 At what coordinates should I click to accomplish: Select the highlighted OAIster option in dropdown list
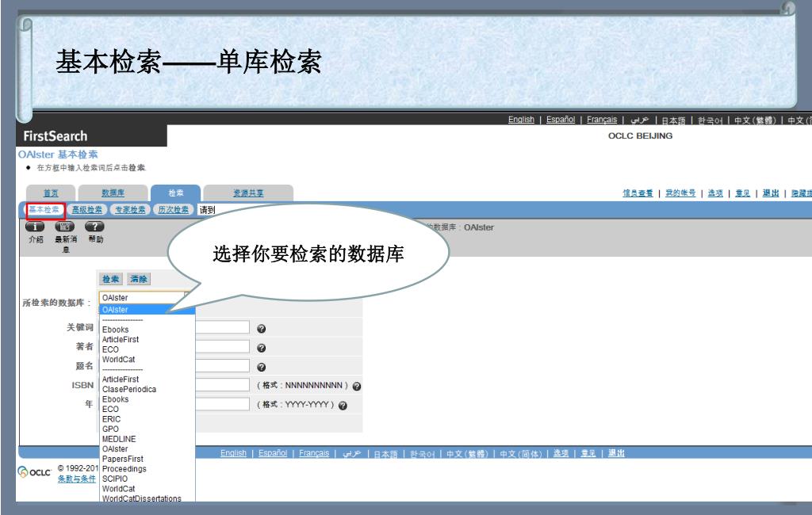[147, 310]
